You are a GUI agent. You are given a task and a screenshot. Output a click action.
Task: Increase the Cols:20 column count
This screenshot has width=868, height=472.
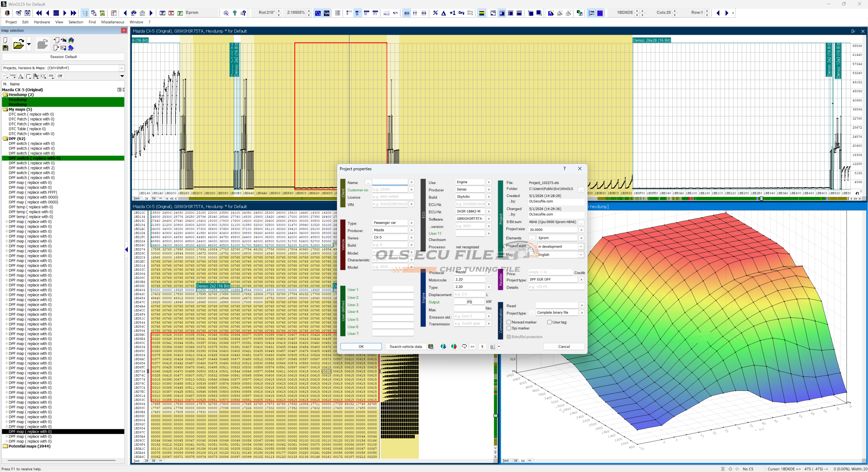[x=674, y=11]
